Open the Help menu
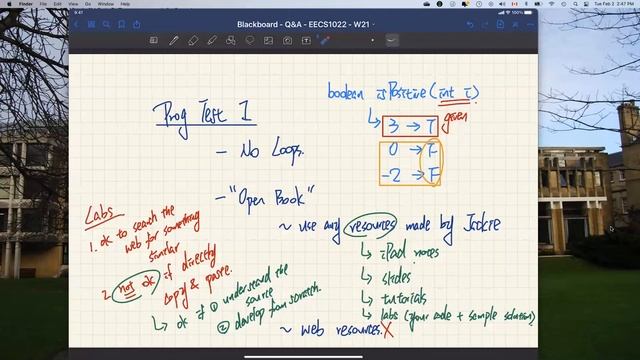Image resolution: width=640 pixels, height=360 pixels. click(x=125, y=4)
